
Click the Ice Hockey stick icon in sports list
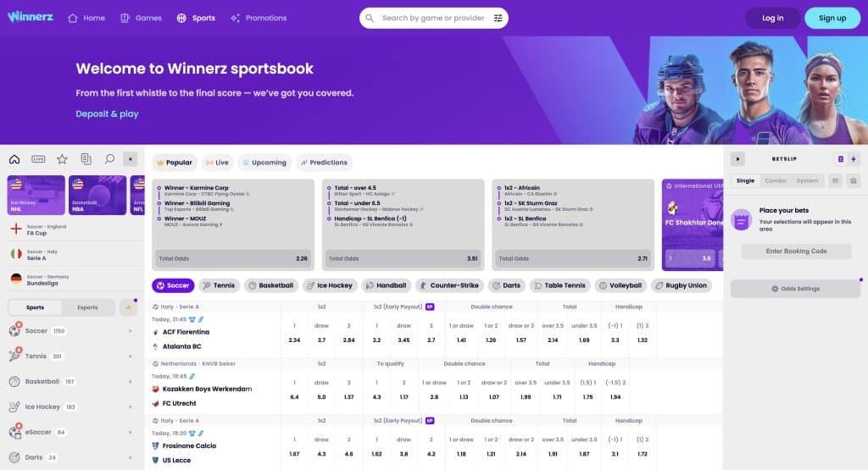[15, 407]
